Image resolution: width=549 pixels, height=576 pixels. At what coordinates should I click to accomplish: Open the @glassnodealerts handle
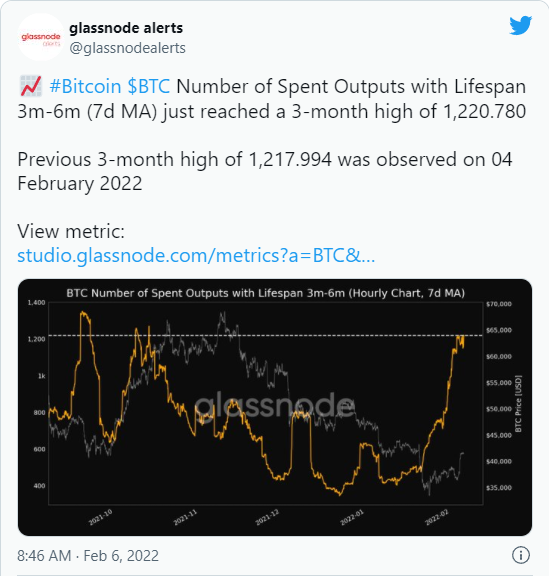128,48
